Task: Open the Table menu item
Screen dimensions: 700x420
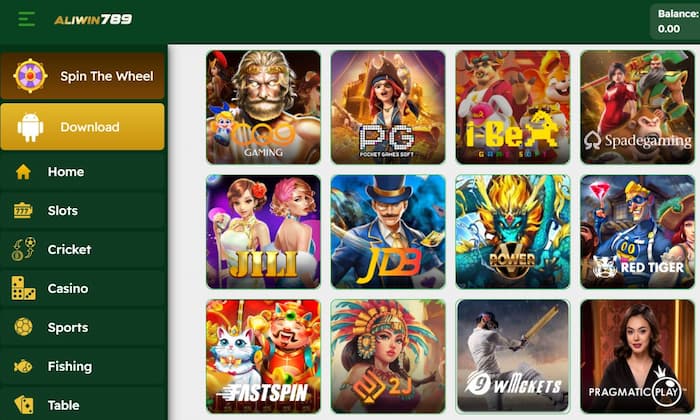Action: click(83, 405)
